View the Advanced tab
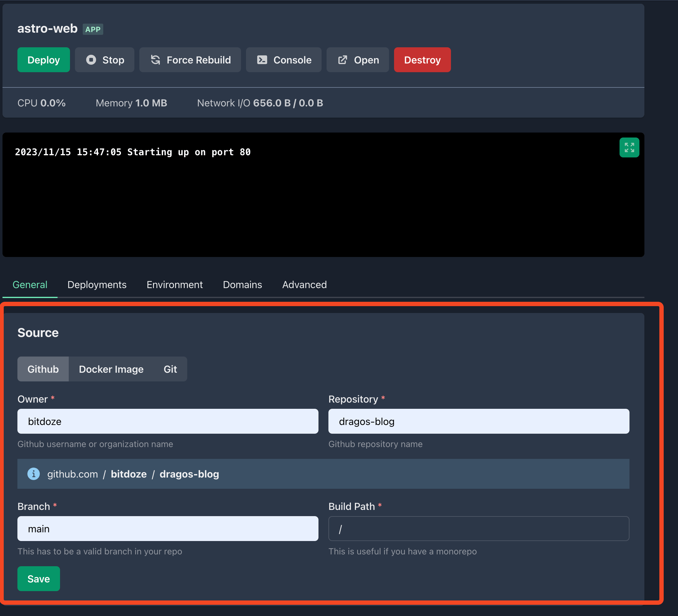Viewport: 678px width, 616px height. [x=304, y=285]
